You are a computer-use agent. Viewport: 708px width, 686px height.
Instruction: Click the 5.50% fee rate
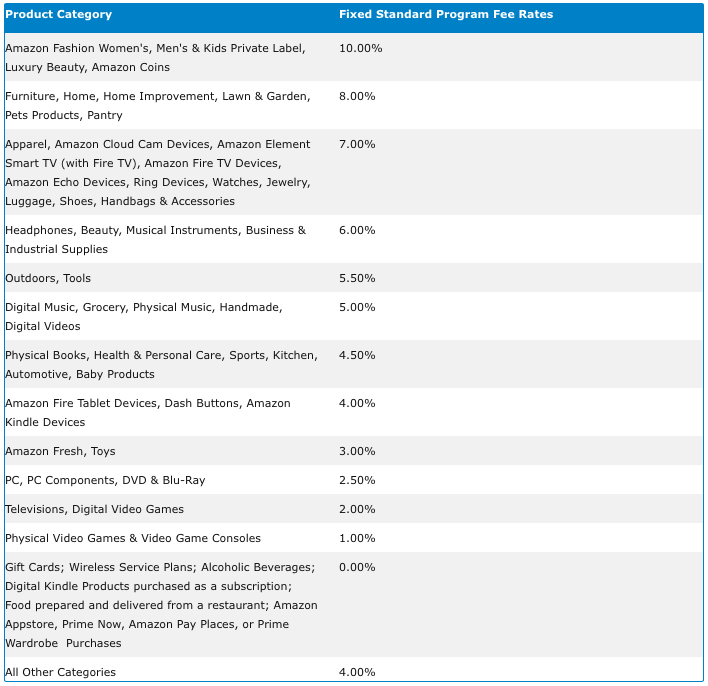[357, 278]
